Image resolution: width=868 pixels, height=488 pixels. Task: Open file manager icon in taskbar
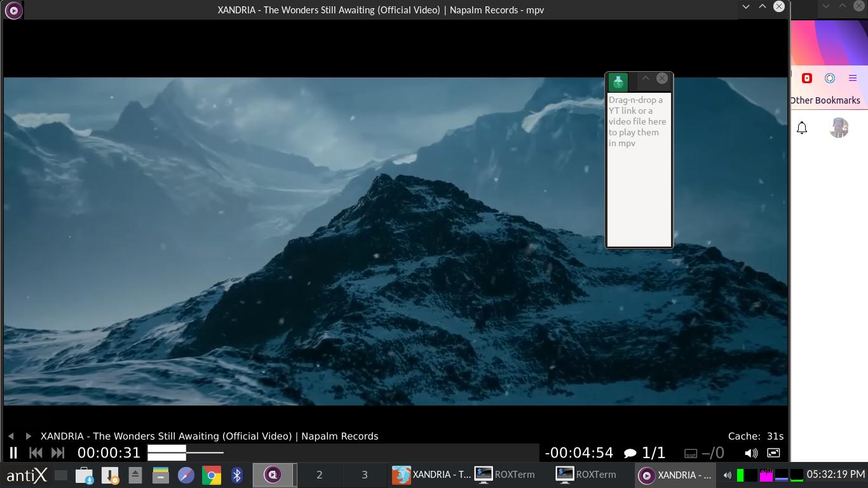[x=85, y=475]
